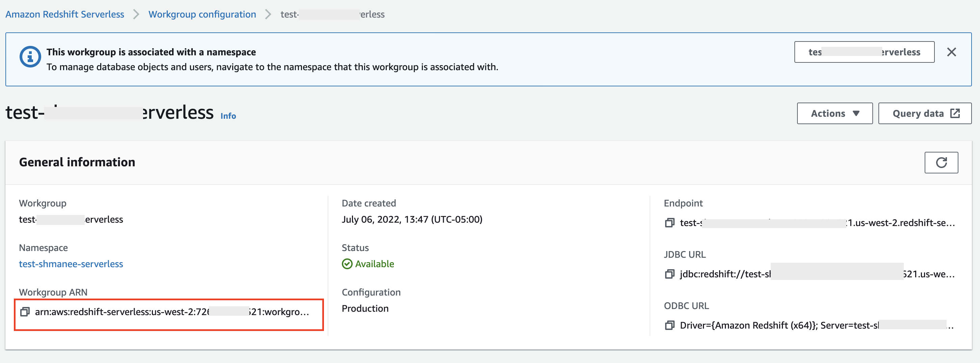This screenshot has width=980, height=363.
Task: Refresh the General information panel
Action: click(x=941, y=163)
